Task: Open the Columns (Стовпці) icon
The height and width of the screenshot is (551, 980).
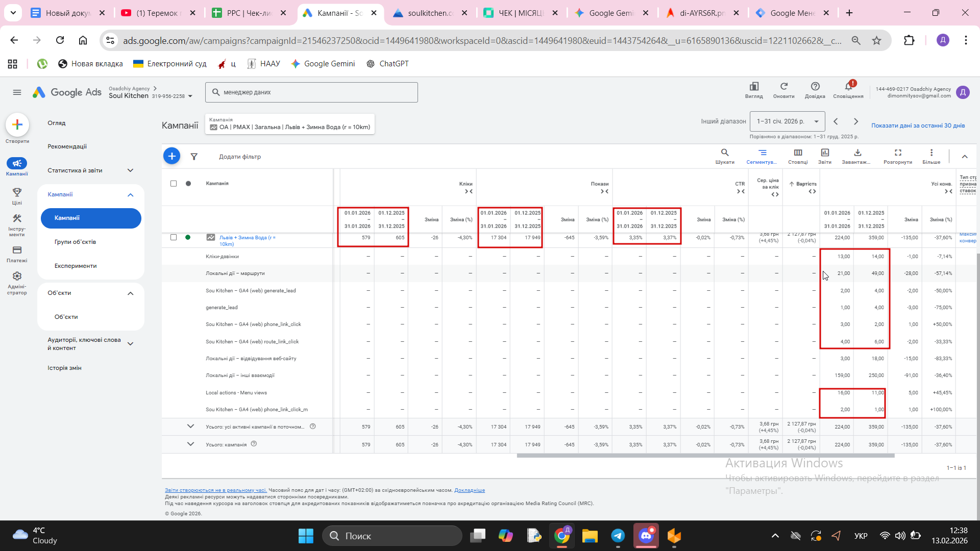Action: 797,153
